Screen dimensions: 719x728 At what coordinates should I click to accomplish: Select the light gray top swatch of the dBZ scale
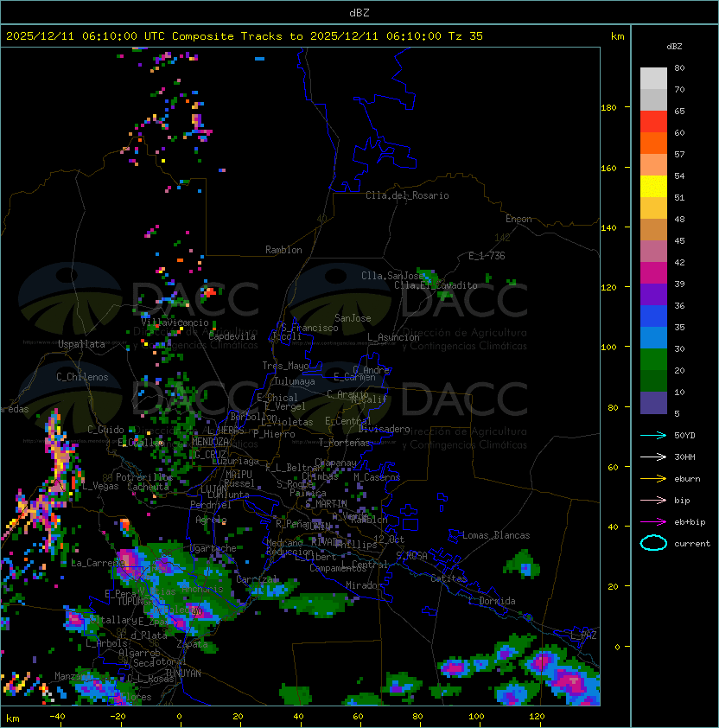click(653, 79)
